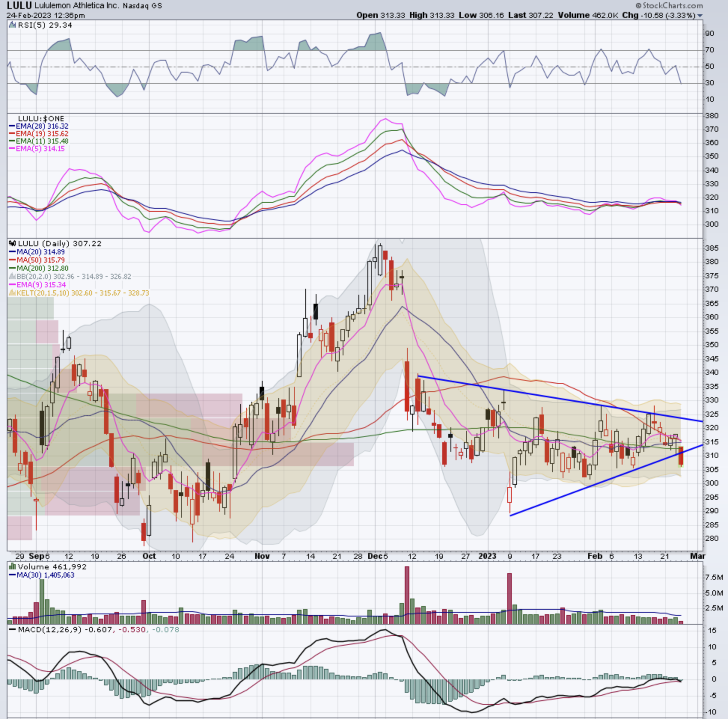Click the green EMA(11) 315.48 legend entry
The image size is (728, 719).
pyautogui.click(x=39, y=141)
